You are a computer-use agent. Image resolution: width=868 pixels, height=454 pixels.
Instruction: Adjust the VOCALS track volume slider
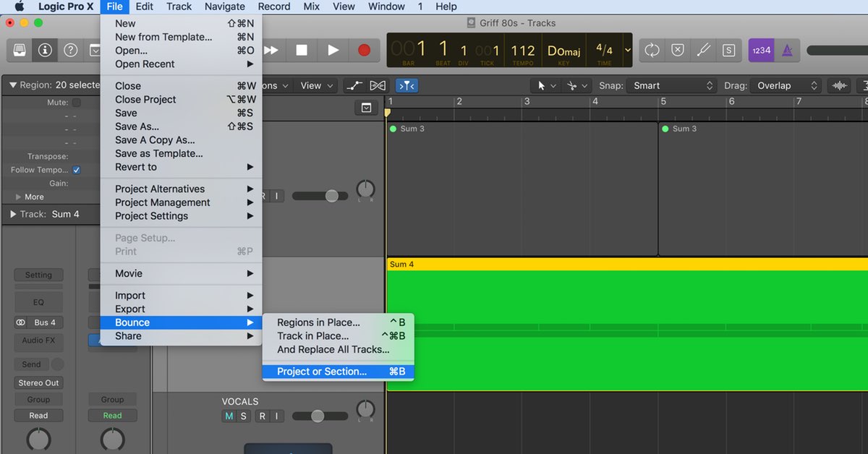[x=318, y=416]
